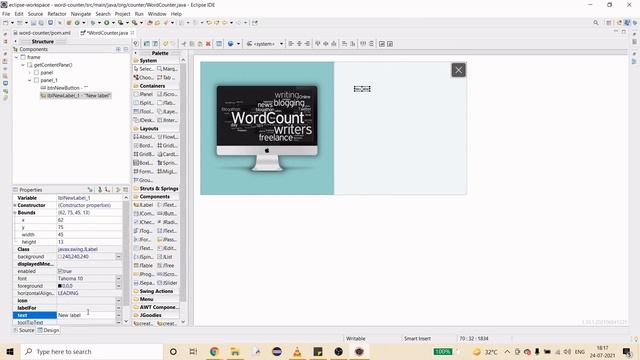
Task: Click the JSeparator palette component
Action: (144, 283)
